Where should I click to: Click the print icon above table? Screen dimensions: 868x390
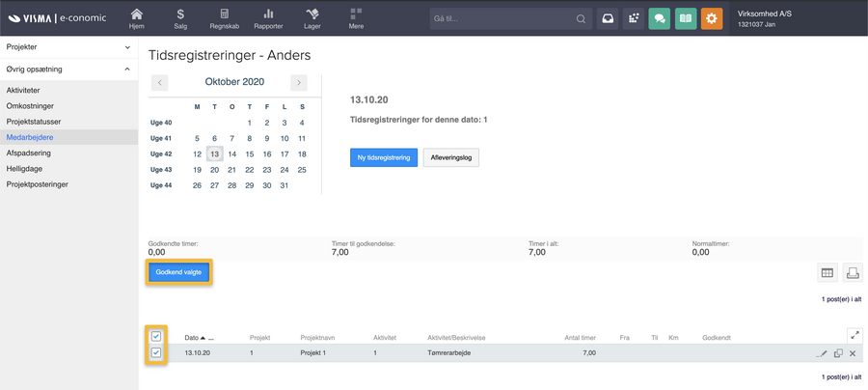coord(853,273)
